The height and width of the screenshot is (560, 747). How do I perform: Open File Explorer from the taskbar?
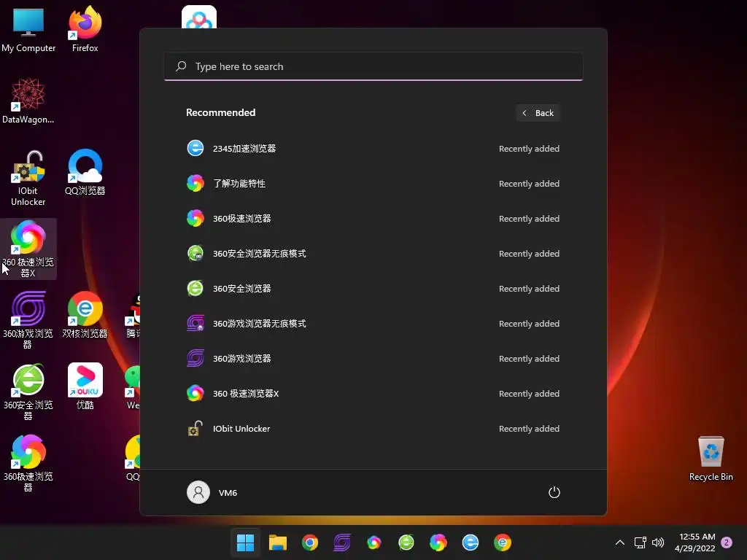[278, 542]
